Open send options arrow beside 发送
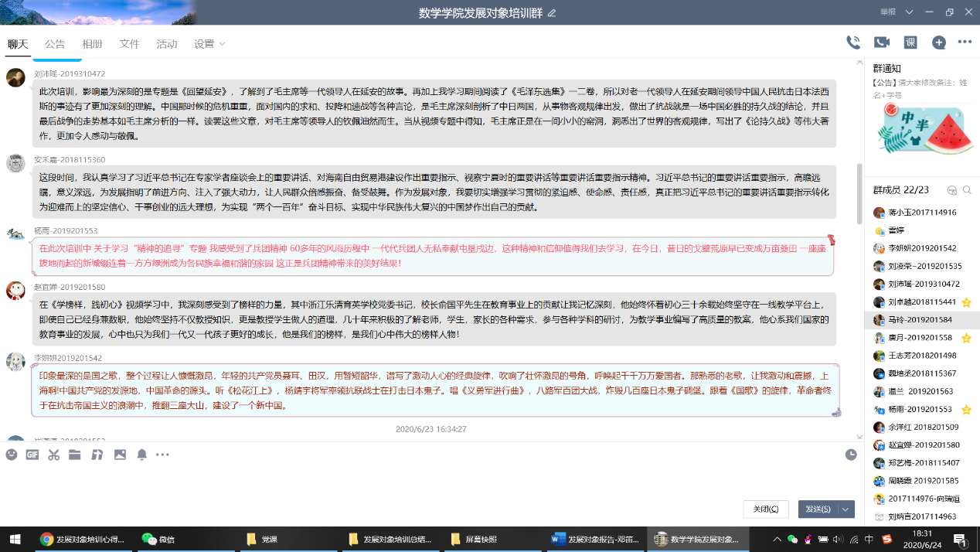The image size is (980, 552). click(x=847, y=509)
